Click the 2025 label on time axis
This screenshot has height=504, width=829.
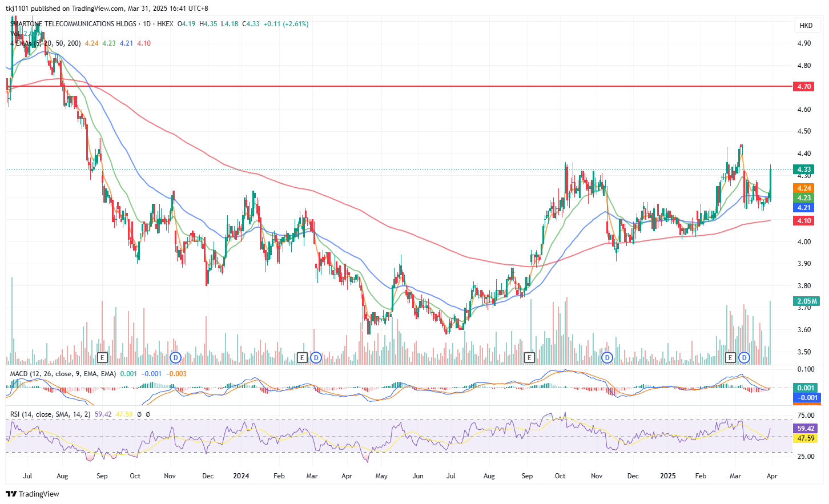point(667,476)
